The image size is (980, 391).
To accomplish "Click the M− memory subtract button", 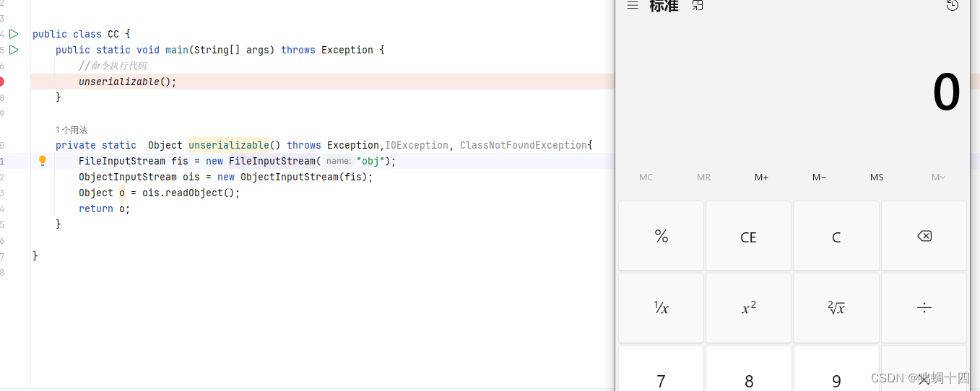I will 819,177.
